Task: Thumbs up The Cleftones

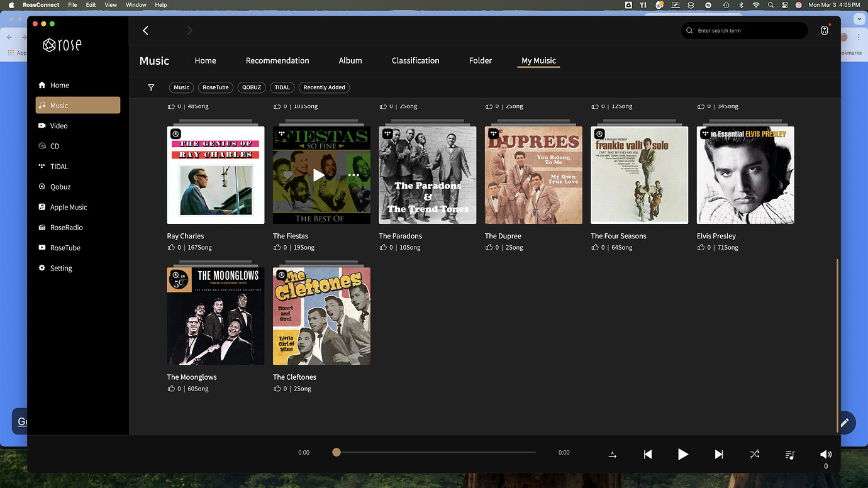Action: 277,389
